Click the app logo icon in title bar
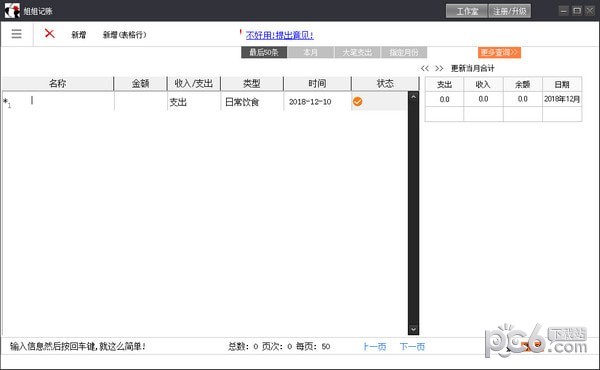 12,11
